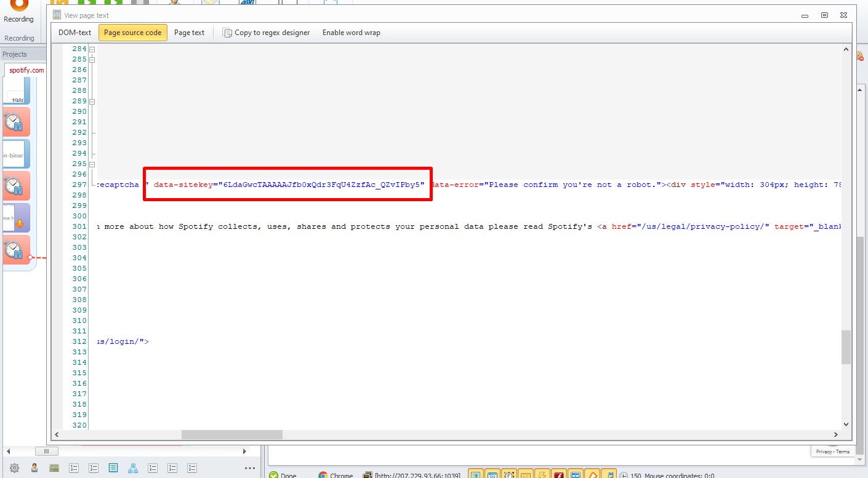Select the blue table grid icon
This screenshot has width=868, height=478.
click(x=113, y=468)
